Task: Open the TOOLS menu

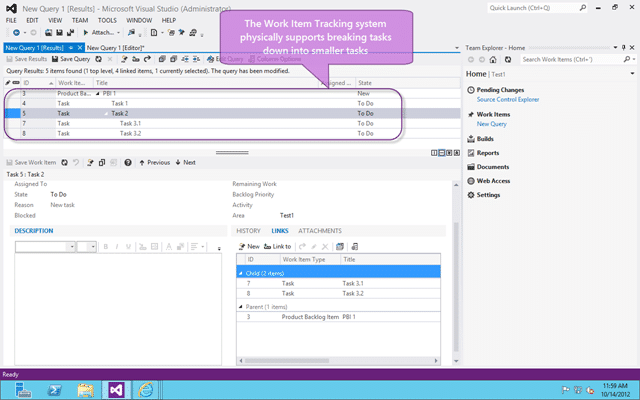Action: (107, 20)
